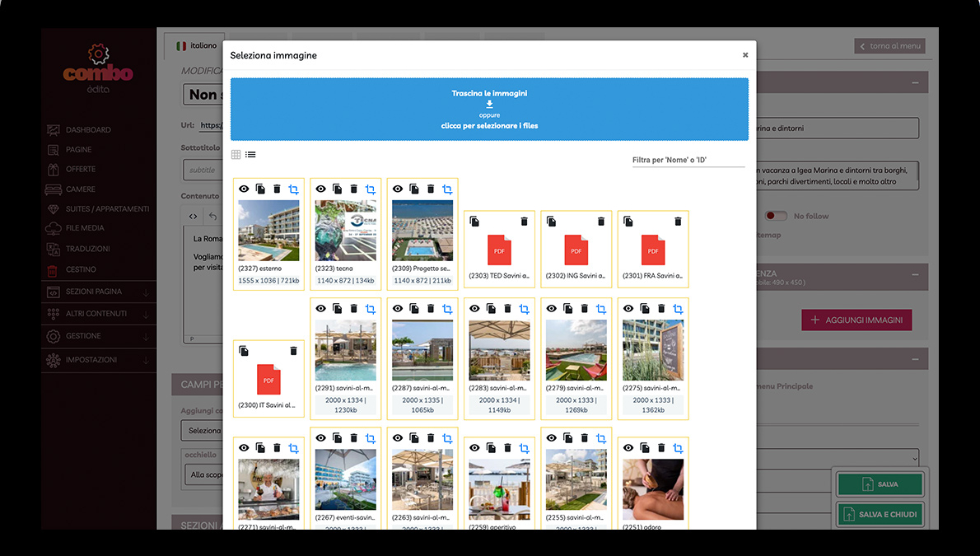Crop the (2279) savini image
980x556 pixels.
[x=600, y=308]
